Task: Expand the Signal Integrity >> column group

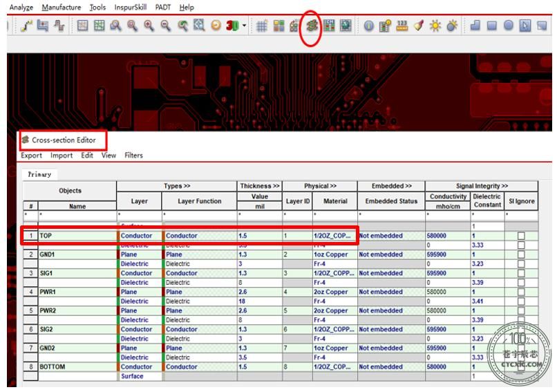Action: pyautogui.click(x=482, y=186)
